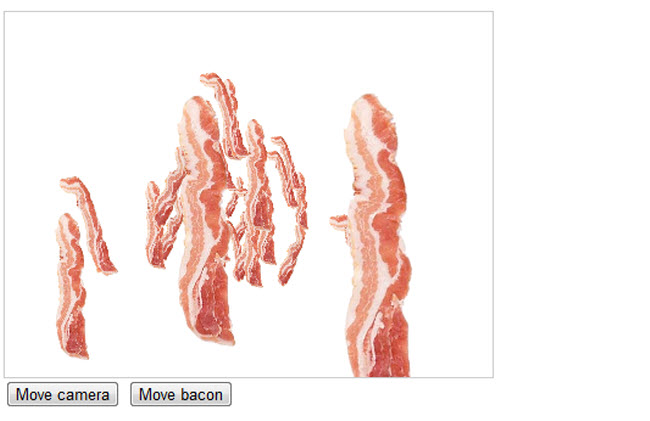650x421 pixels.
Task: Click the bottom end of far-left bacon strip
Action: [x=75, y=350]
